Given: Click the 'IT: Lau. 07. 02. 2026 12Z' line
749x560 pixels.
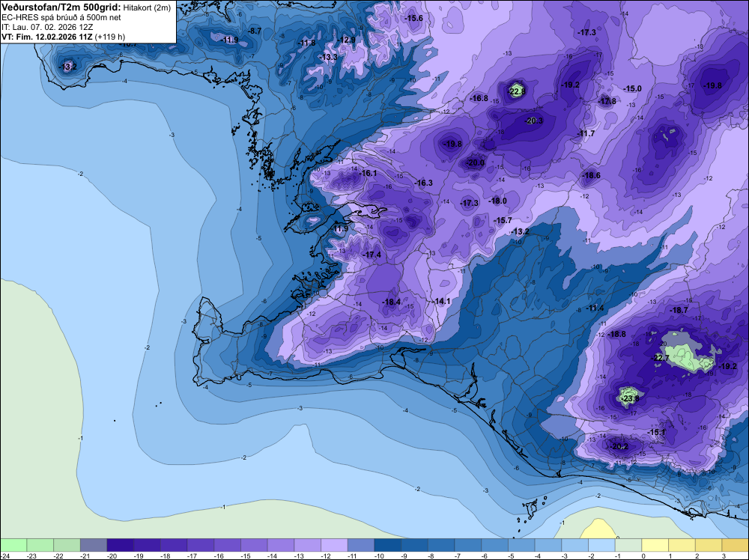Looking at the screenshot, I should coord(47,27).
